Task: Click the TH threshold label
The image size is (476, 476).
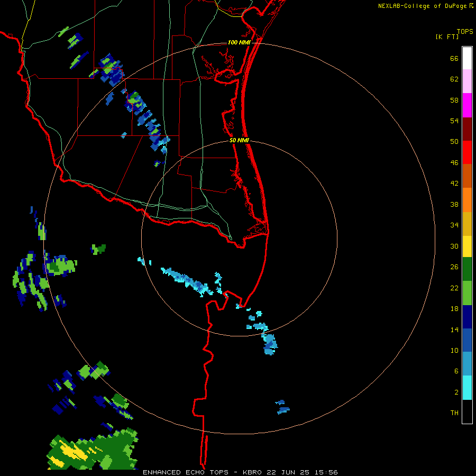Action: (x=454, y=413)
